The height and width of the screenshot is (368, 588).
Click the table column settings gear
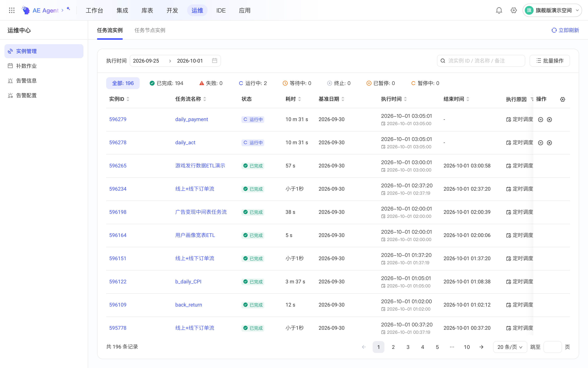562,99
